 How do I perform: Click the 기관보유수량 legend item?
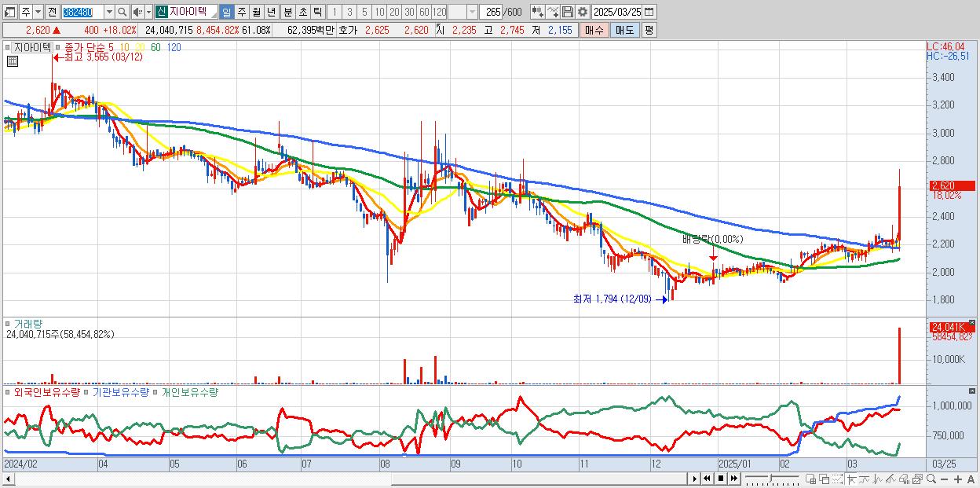122,391
